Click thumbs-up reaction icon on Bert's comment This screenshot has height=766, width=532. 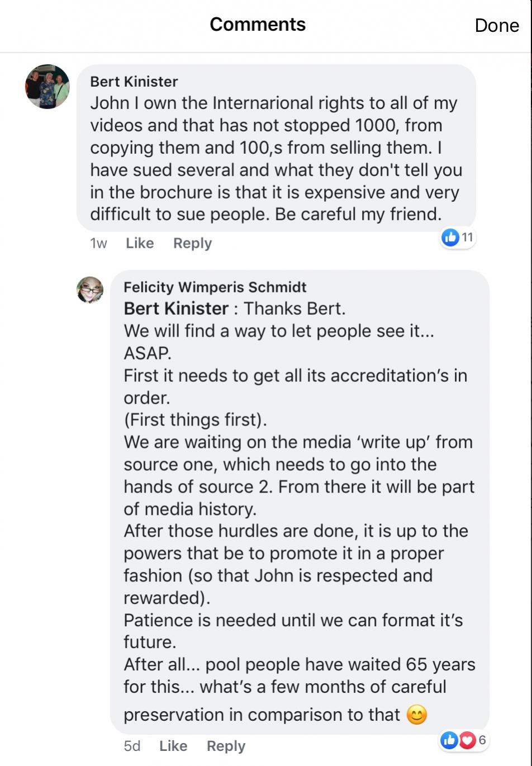[x=450, y=238]
